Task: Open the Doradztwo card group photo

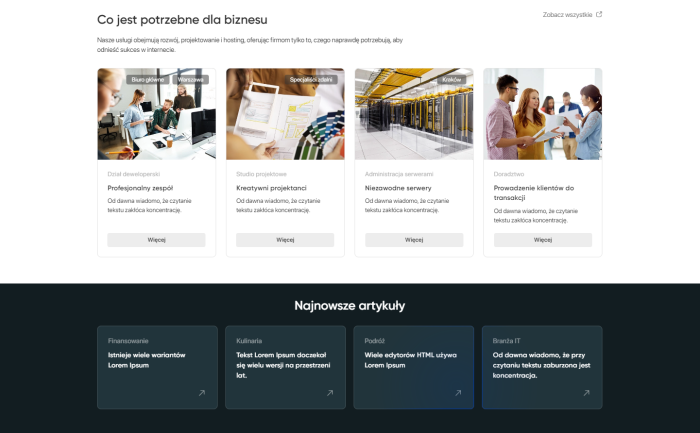Action: coord(542,114)
